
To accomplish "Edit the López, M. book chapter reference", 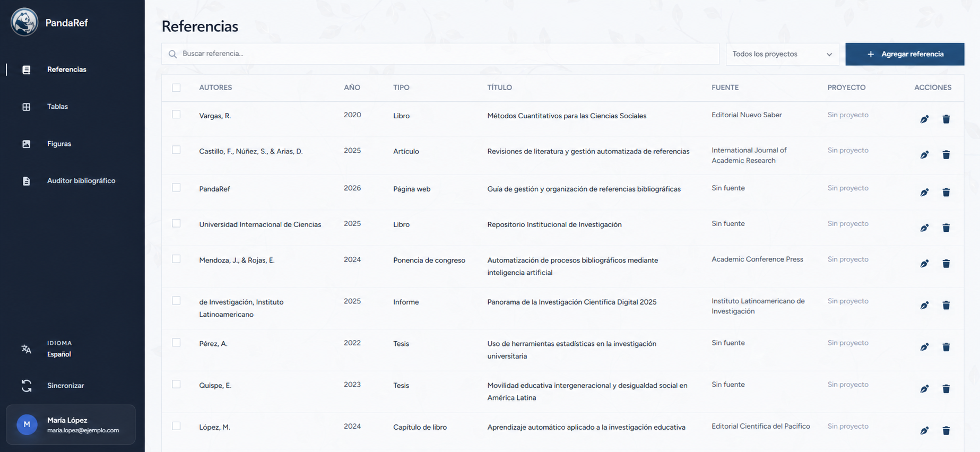I will click(924, 431).
